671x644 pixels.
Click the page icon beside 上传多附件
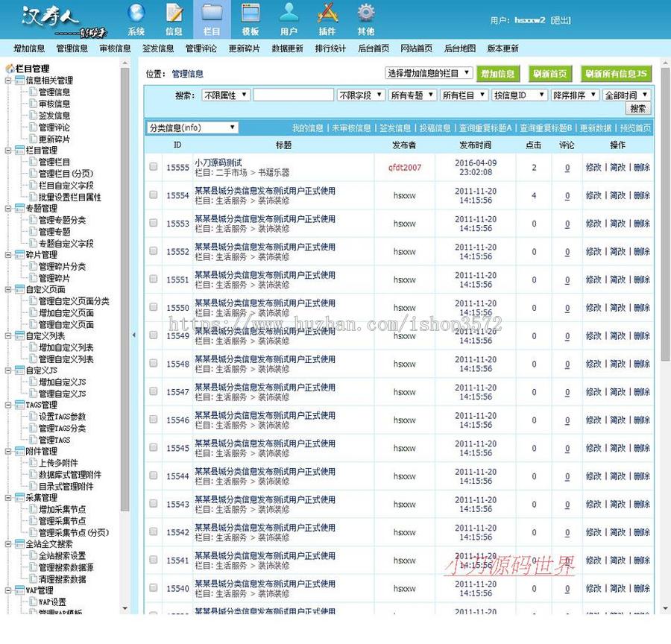(33, 463)
